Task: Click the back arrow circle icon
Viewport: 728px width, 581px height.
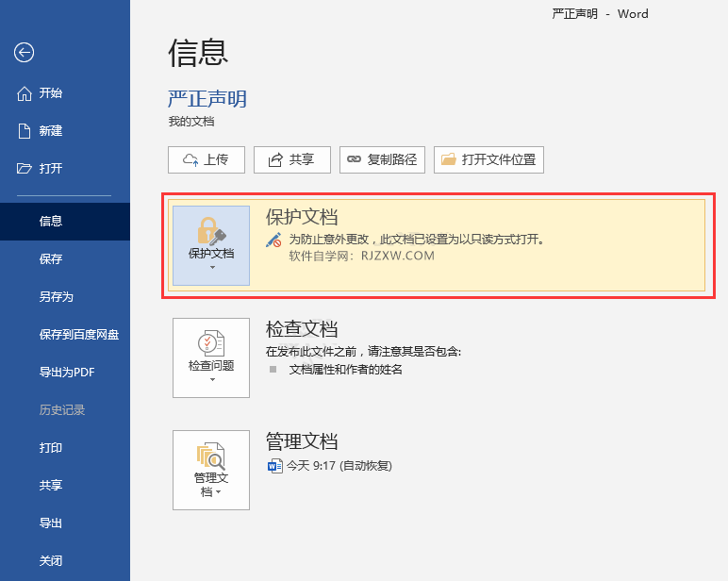Action: [24, 52]
